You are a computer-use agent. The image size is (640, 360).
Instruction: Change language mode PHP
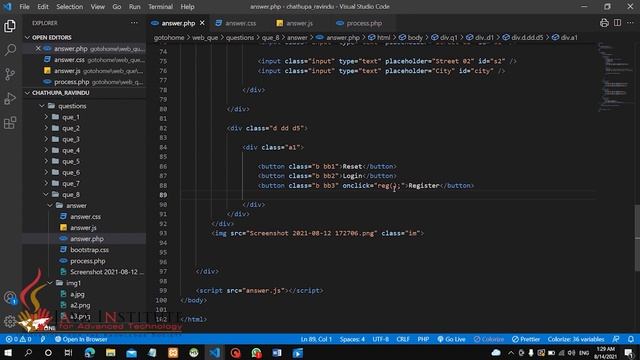tap(423, 339)
